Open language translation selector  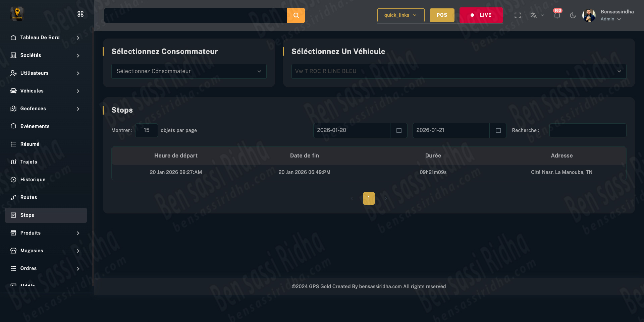click(537, 15)
